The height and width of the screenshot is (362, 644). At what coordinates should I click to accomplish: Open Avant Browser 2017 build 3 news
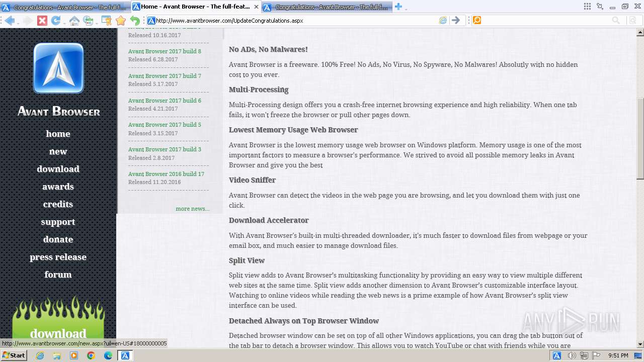tap(165, 149)
